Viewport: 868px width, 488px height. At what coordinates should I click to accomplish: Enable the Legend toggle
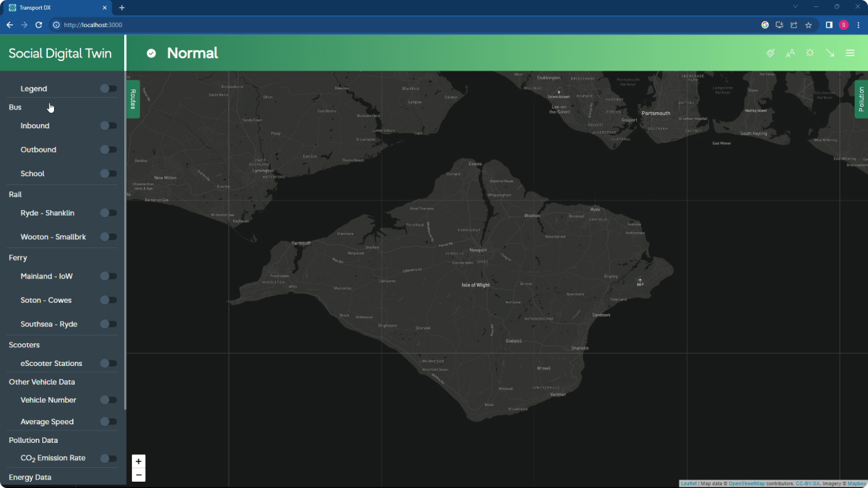(x=108, y=89)
